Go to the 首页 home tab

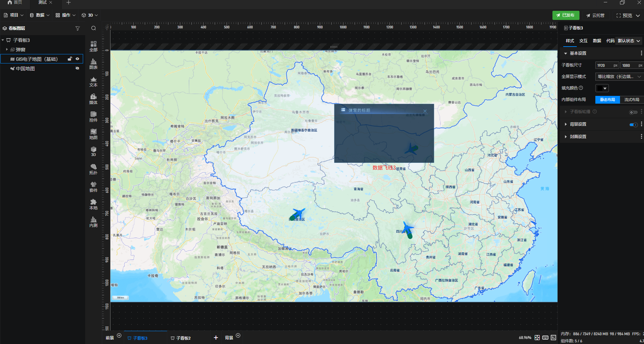point(15,3)
